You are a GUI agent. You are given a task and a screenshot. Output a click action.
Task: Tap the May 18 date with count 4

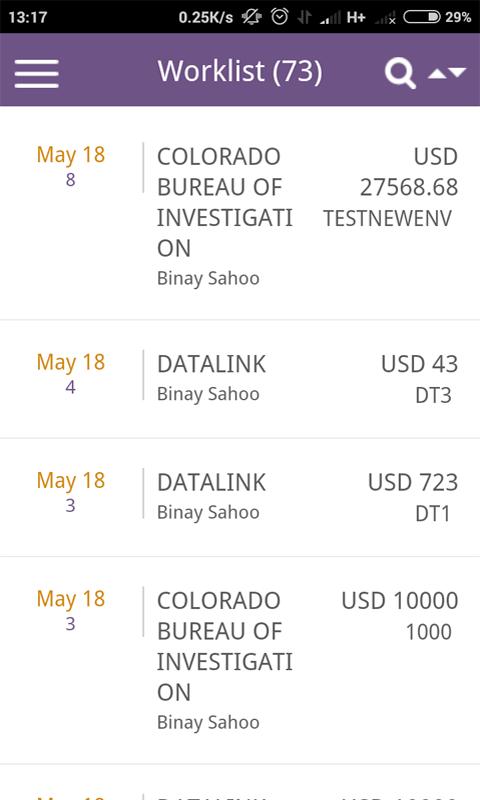(x=71, y=372)
